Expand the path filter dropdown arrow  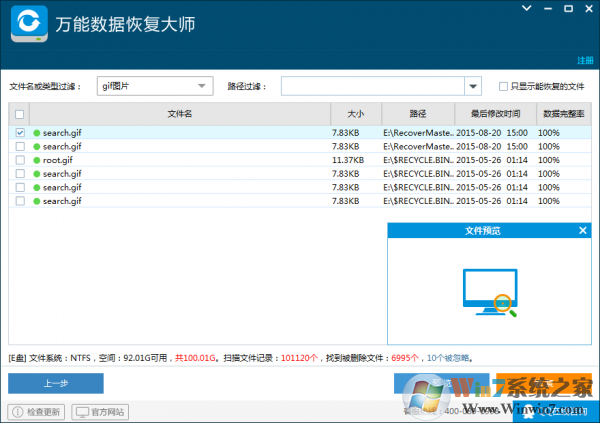pos(474,86)
